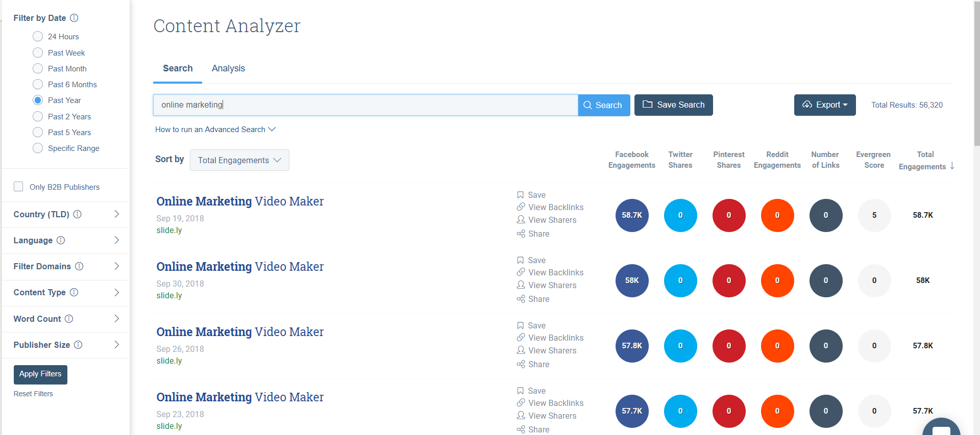Click View Backlinks for the Sep 30, 2018 result
The width and height of the screenshot is (980, 435).
click(550, 272)
